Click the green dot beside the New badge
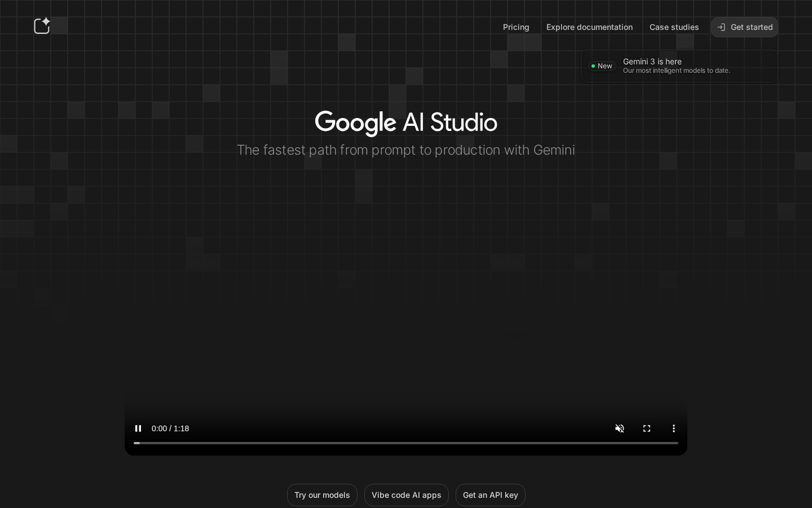Image resolution: width=812 pixels, height=508 pixels. pos(594,66)
